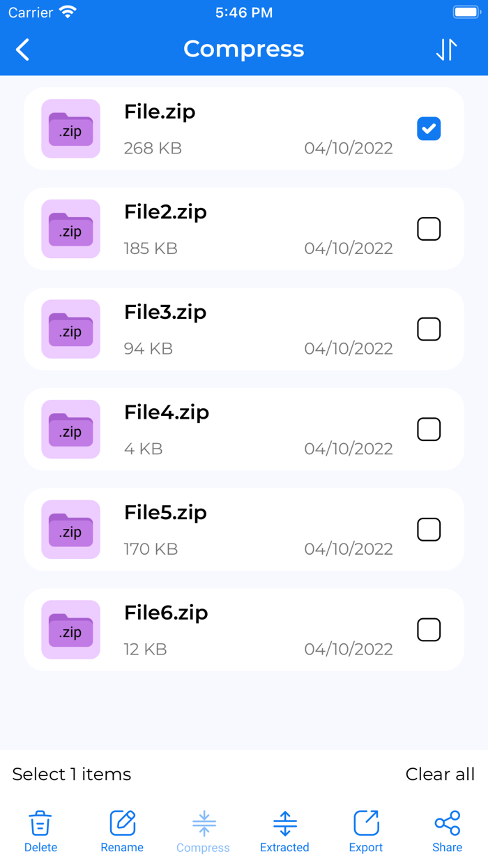Select the File5.zip checkbox
The image size is (488, 868).
click(429, 530)
